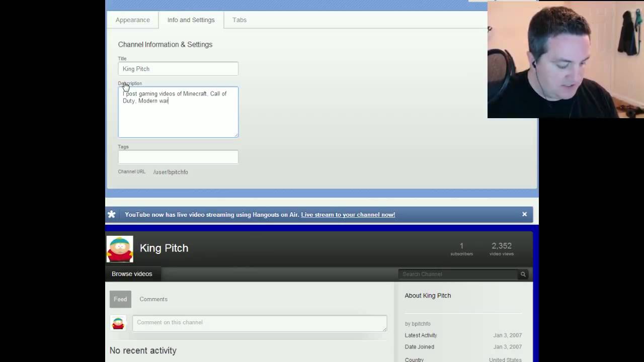Open the bpitchfo username link
Viewport: 644px width, 362px height.
[x=421, y=324]
